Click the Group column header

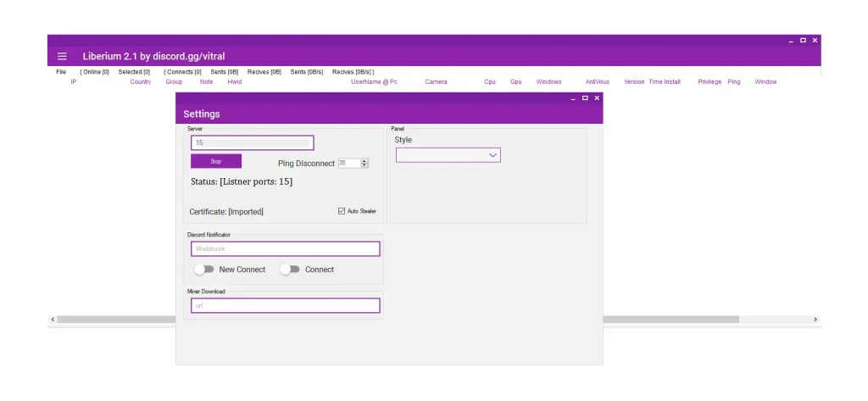[x=174, y=82]
